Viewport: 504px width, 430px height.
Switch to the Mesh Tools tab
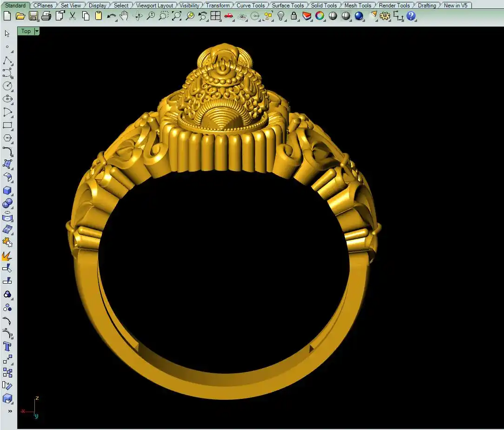click(x=358, y=6)
